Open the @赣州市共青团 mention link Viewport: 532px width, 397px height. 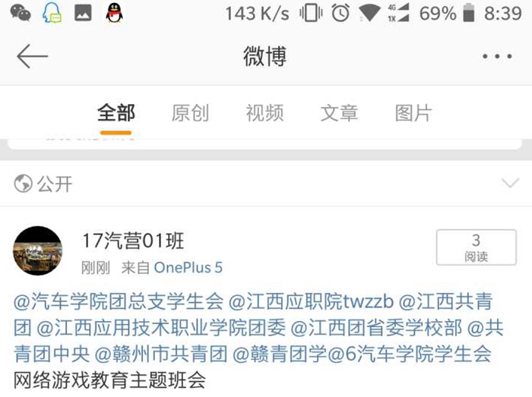pyautogui.click(x=161, y=354)
